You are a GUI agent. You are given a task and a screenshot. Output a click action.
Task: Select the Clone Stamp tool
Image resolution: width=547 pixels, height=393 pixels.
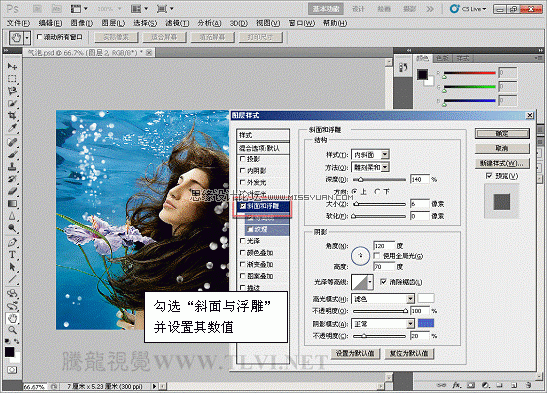pos(12,167)
